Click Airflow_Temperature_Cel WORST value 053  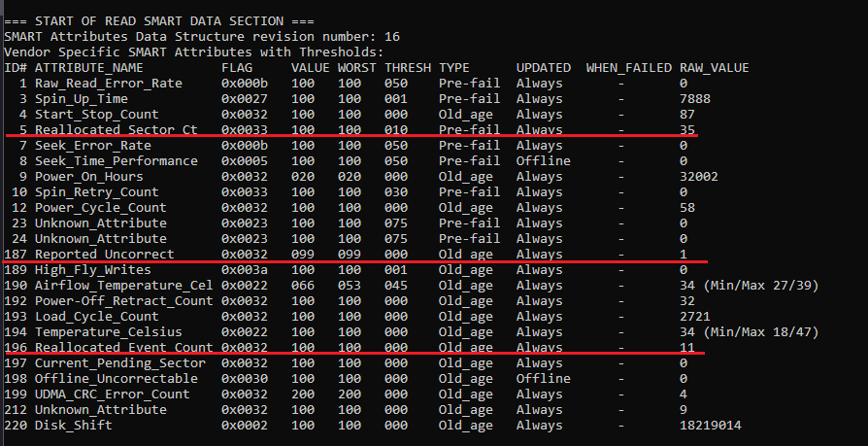[350, 286]
